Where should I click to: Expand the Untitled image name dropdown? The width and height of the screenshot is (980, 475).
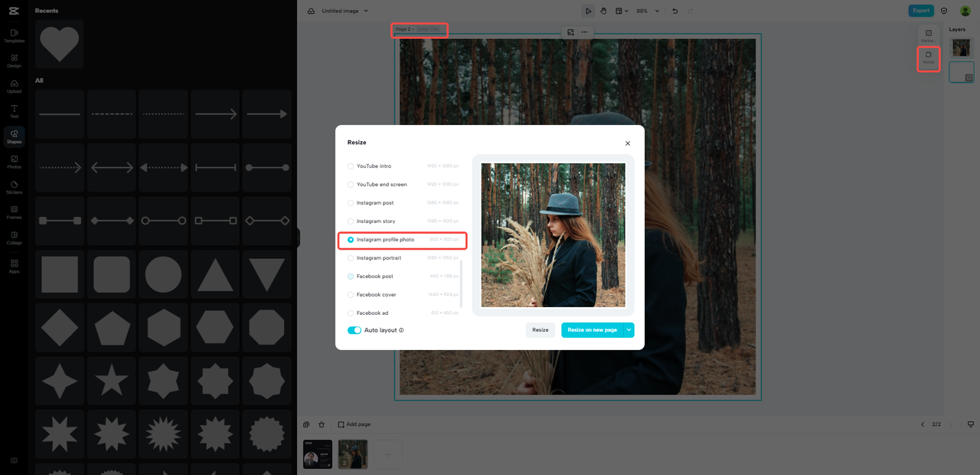click(x=366, y=11)
